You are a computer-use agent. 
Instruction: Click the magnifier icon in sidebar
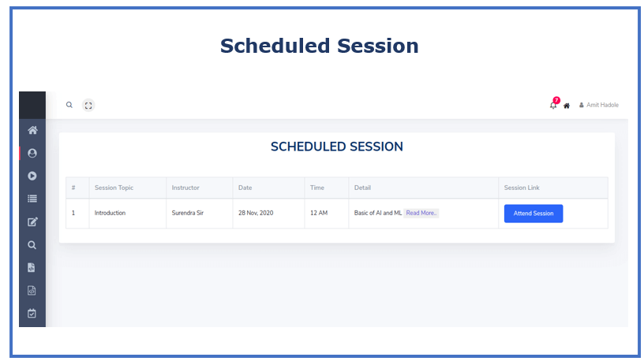(x=32, y=245)
